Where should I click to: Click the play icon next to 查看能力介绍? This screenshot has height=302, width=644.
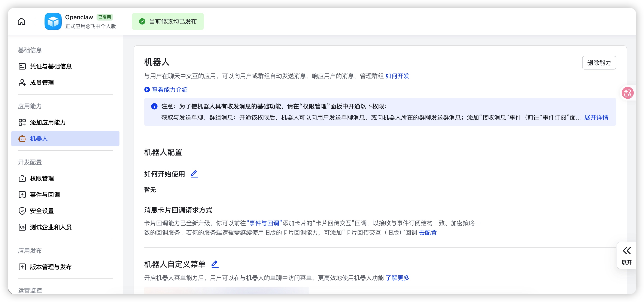click(x=147, y=90)
